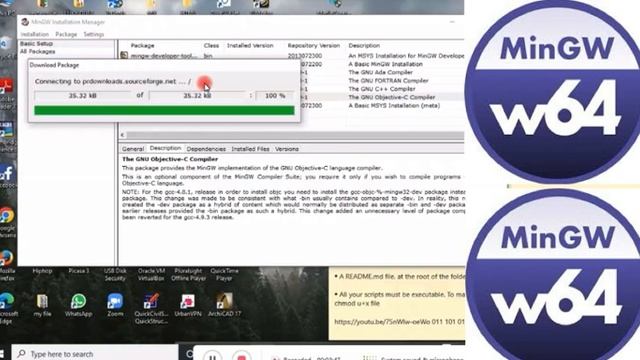The height and width of the screenshot is (360, 640).
Task: Select the Mozilla Firefox desktop icon
Action: [x=7, y=258]
